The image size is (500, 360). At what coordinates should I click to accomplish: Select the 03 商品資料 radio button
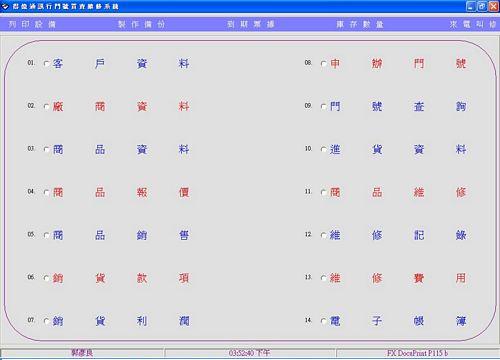[46, 149]
